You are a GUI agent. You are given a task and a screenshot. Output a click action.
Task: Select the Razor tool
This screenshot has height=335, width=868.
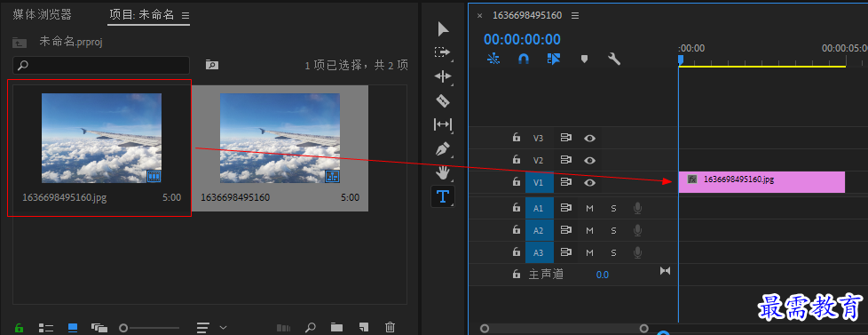[x=443, y=100]
